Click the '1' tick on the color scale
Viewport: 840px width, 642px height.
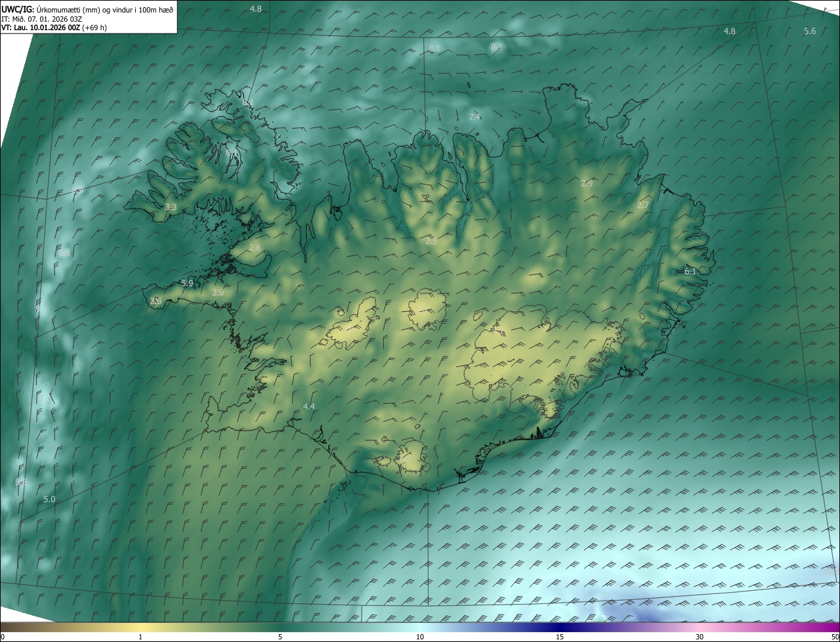point(140,637)
